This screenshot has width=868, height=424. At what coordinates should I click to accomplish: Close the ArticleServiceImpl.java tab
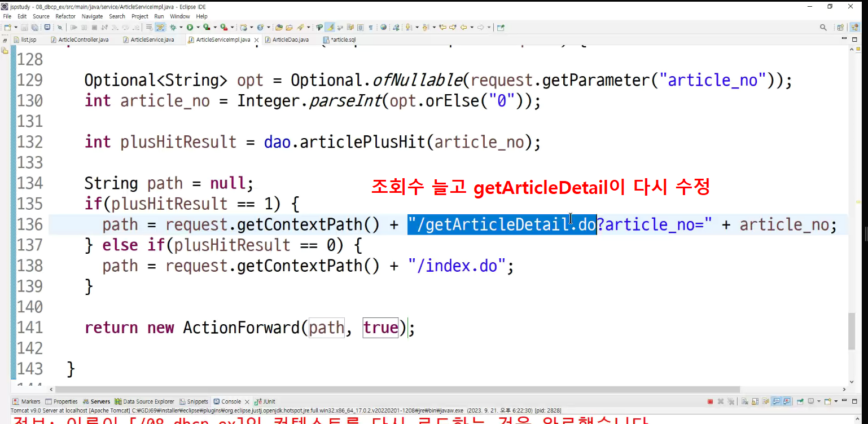point(256,40)
